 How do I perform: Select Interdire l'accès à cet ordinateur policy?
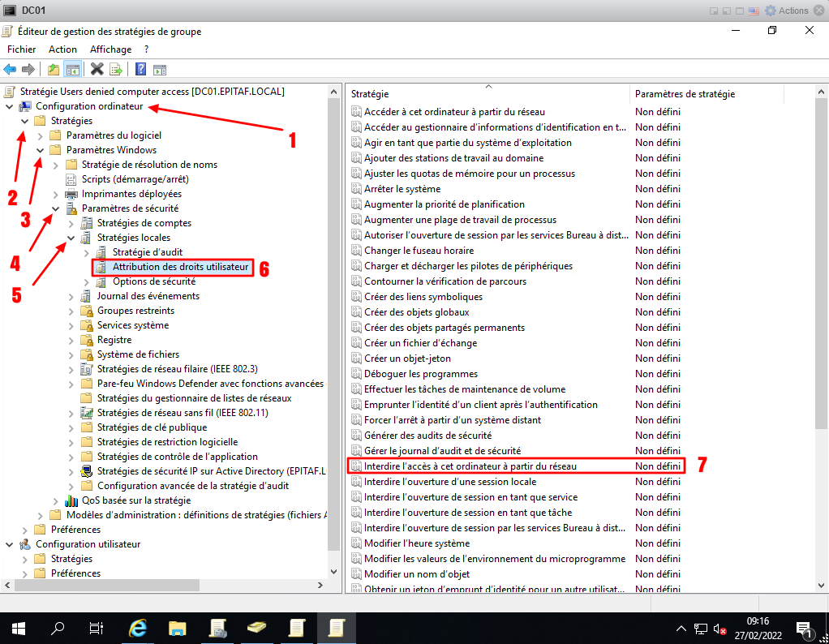point(470,466)
